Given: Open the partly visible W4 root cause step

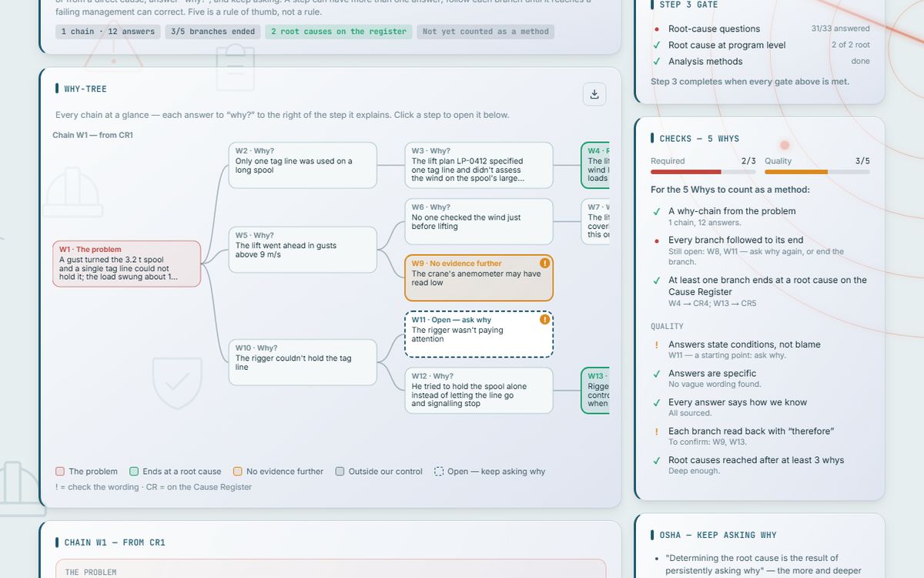Looking at the screenshot, I should pos(595,165).
